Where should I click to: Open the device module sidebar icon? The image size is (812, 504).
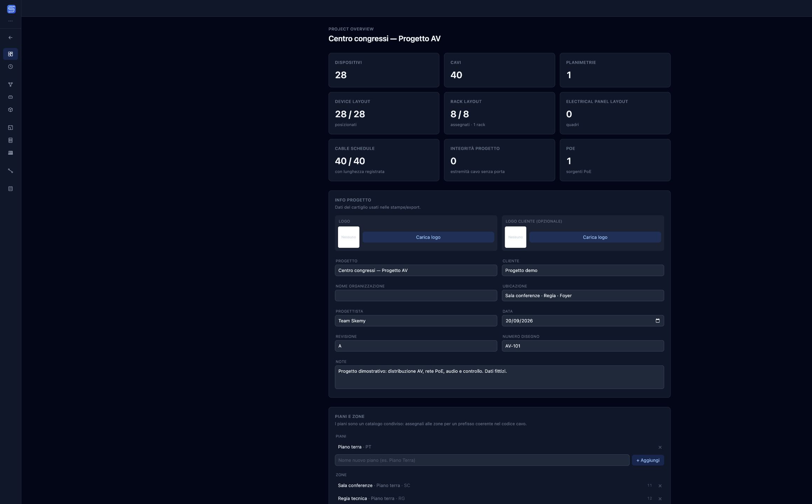[11, 97]
